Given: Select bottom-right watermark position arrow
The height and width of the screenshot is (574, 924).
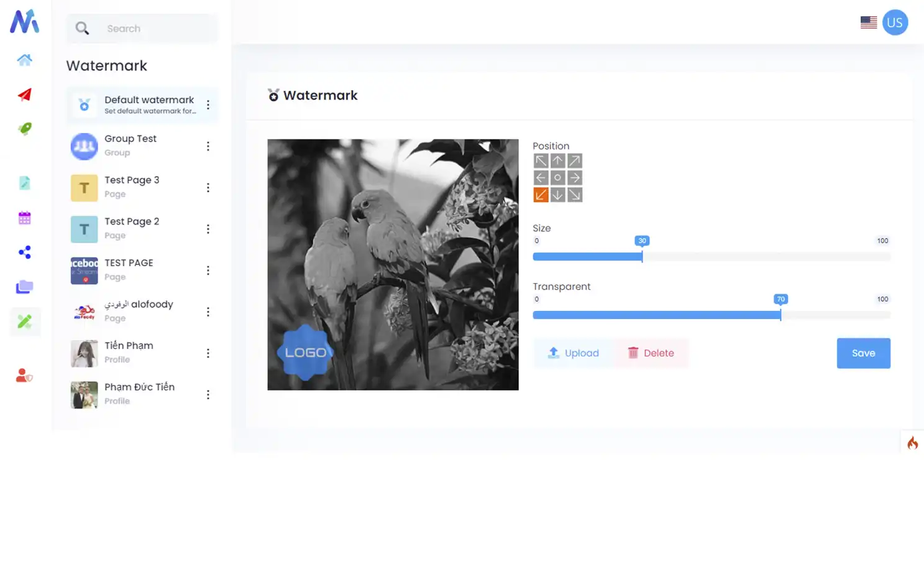Looking at the screenshot, I should coord(574,194).
